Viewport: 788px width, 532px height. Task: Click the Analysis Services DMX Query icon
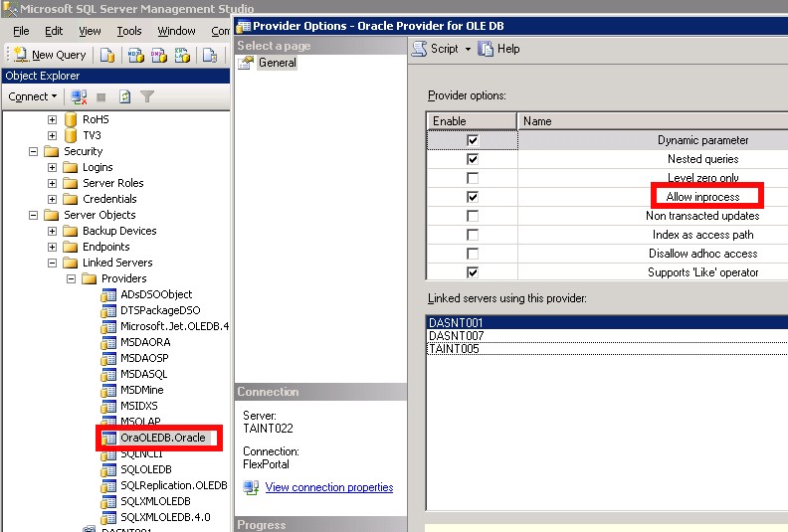coord(159,55)
